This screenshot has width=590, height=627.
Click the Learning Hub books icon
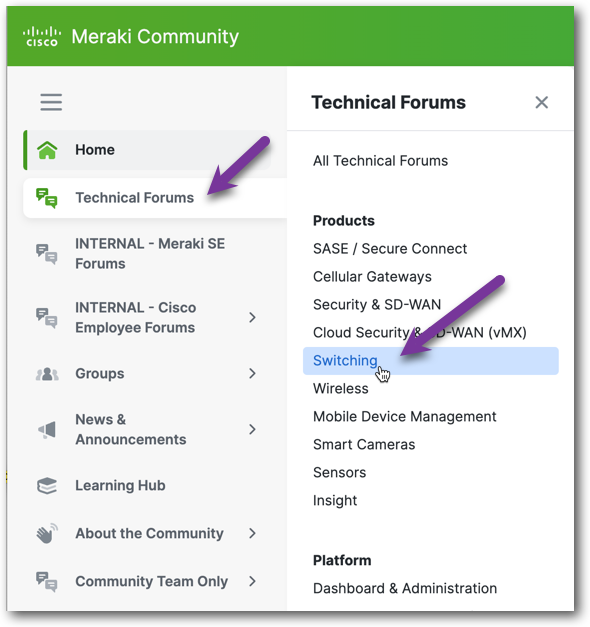[47, 486]
